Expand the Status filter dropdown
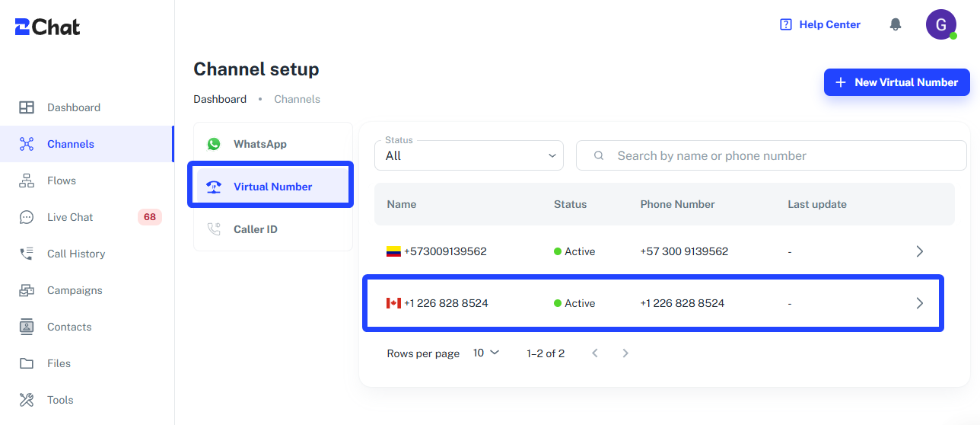980x425 pixels. tap(469, 155)
